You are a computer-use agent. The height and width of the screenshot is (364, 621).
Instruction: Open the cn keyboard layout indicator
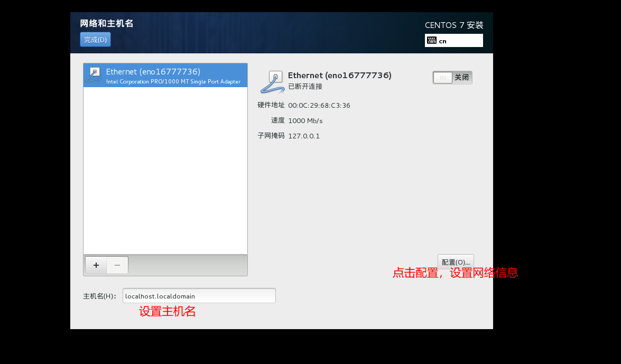click(x=454, y=40)
